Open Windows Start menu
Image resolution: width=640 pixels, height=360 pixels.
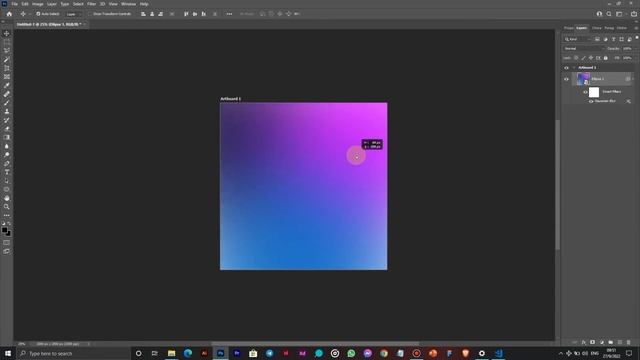coord(8,353)
